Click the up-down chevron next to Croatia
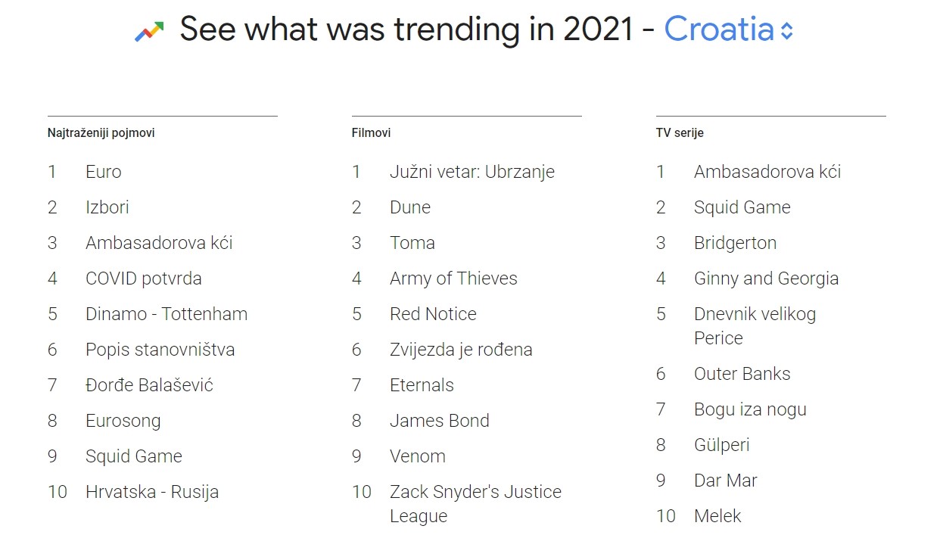The height and width of the screenshot is (560, 943). pyautogui.click(x=787, y=31)
